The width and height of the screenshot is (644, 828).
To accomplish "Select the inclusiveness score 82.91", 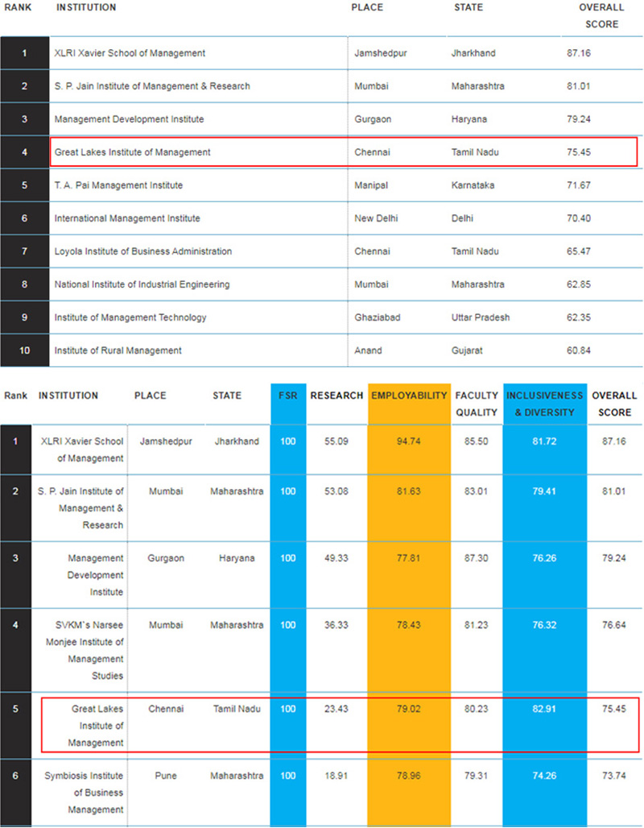I will [x=544, y=709].
